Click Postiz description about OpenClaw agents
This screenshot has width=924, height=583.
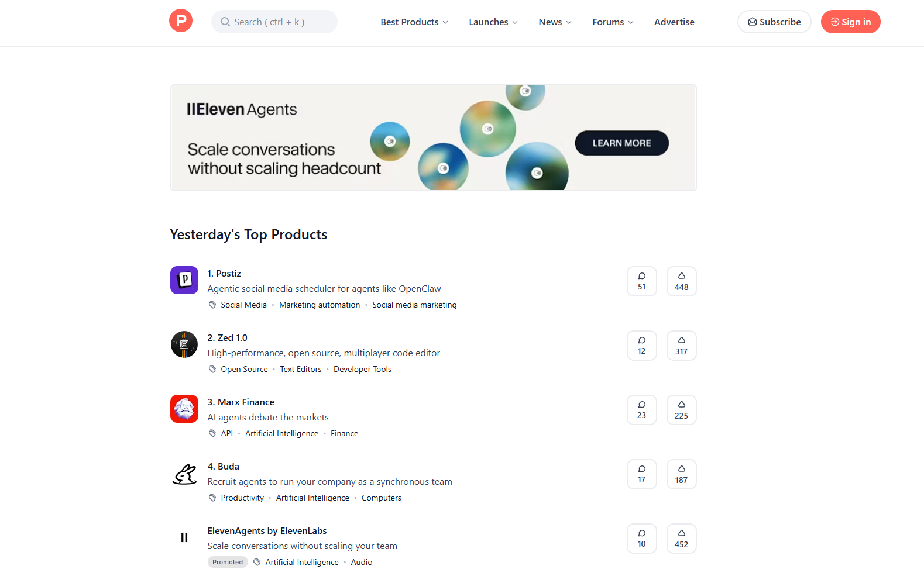[x=324, y=288]
